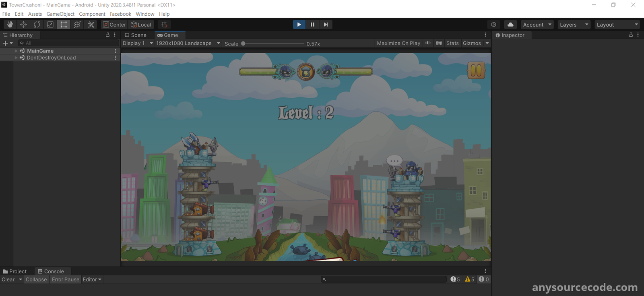This screenshot has height=296, width=644.
Task: Expand the MainGame scene in Hierarchy
Action: coord(16,51)
